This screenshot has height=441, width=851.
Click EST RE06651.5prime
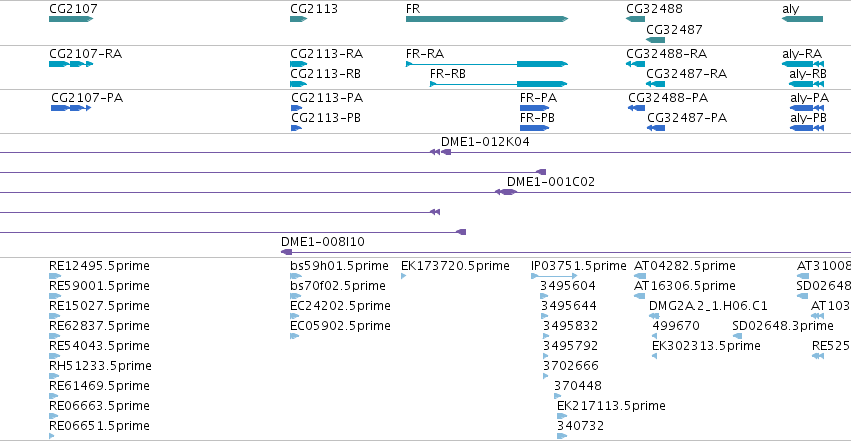52,436
